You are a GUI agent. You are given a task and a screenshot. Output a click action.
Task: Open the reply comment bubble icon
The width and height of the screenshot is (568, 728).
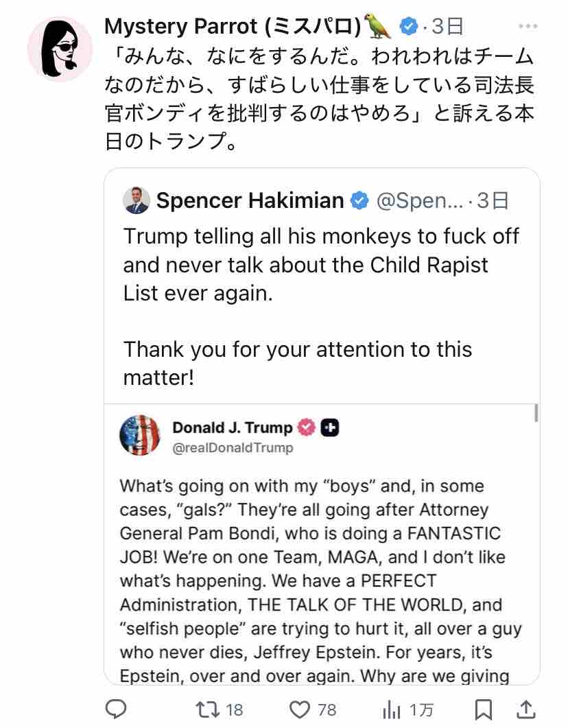pyautogui.click(x=116, y=709)
